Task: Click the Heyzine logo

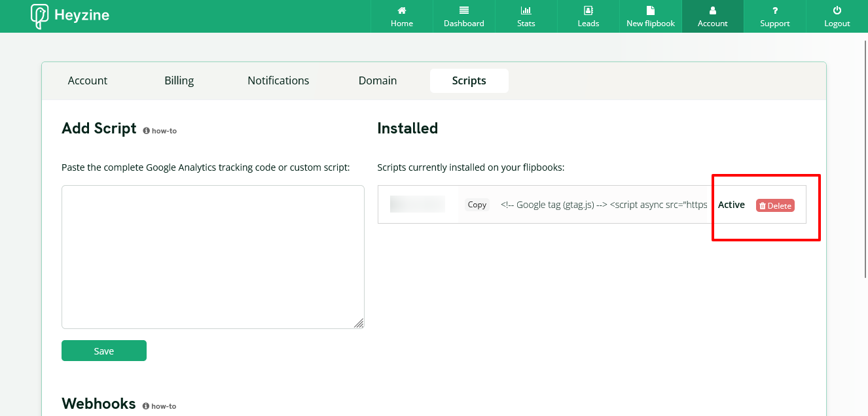Action: [69, 14]
